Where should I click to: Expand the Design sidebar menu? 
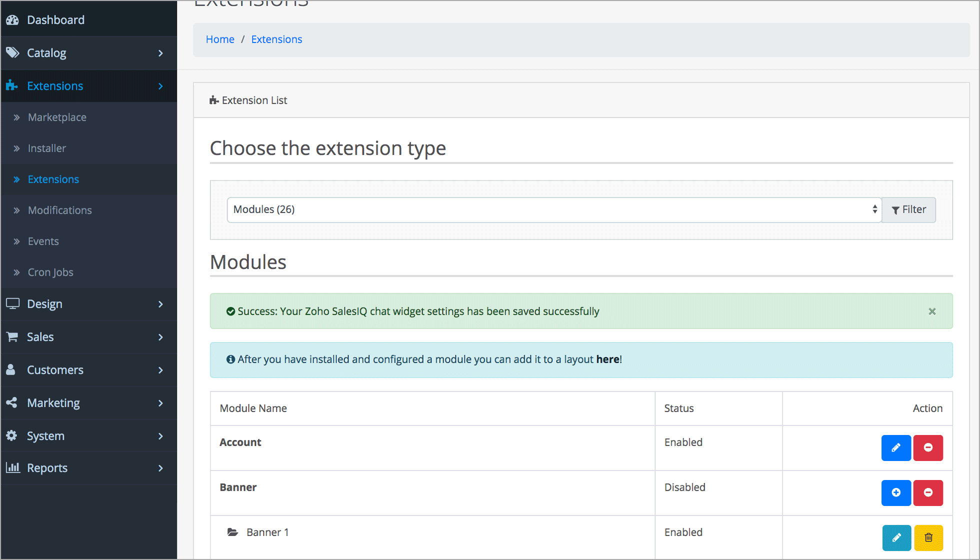pyautogui.click(x=88, y=304)
